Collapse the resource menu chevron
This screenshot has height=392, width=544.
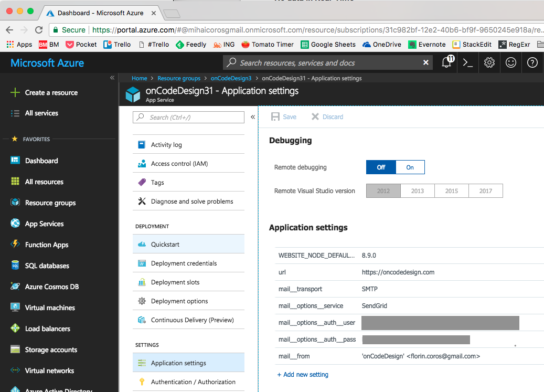[x=253, y=117]
